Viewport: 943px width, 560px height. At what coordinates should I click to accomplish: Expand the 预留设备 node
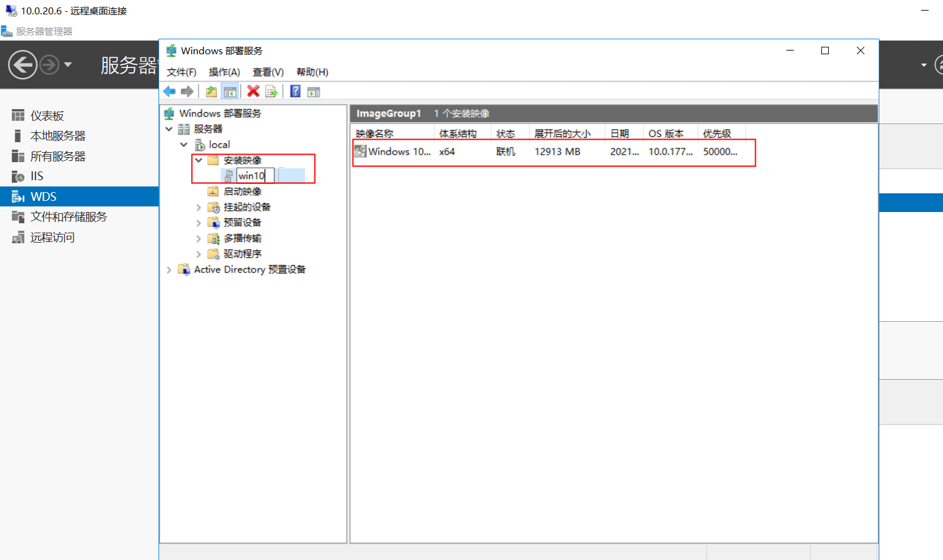tap(199, 223)
